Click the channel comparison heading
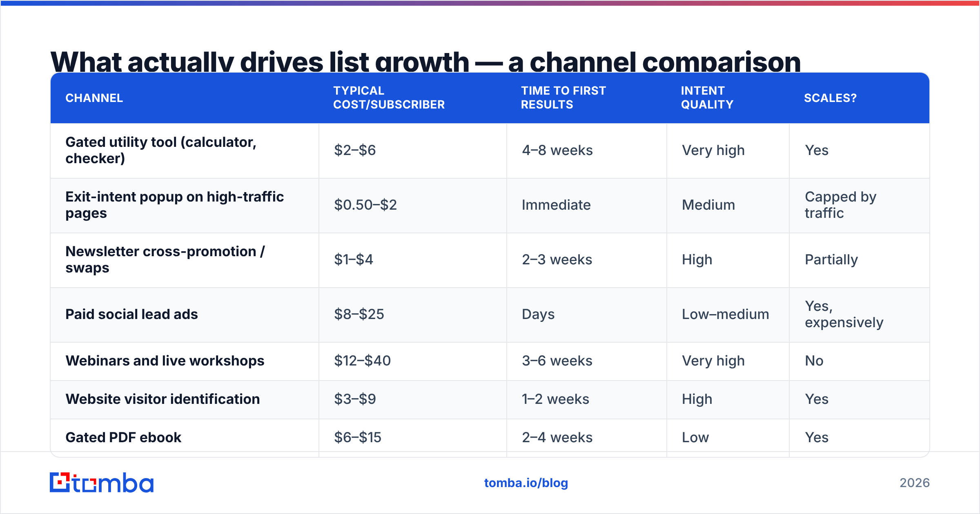This screenshot has height=514, width=980. pos(425,62)
